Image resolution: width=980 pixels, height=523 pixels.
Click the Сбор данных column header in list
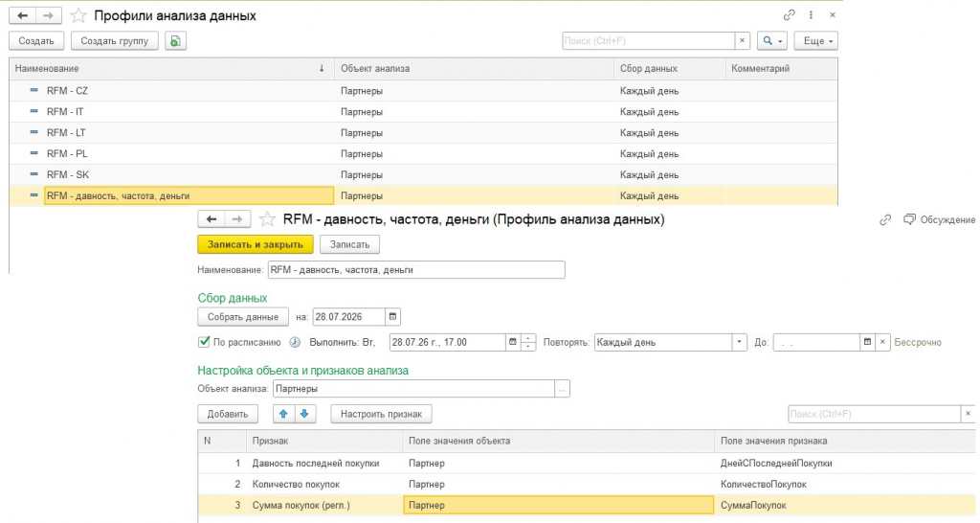click(x=669, y=68)
